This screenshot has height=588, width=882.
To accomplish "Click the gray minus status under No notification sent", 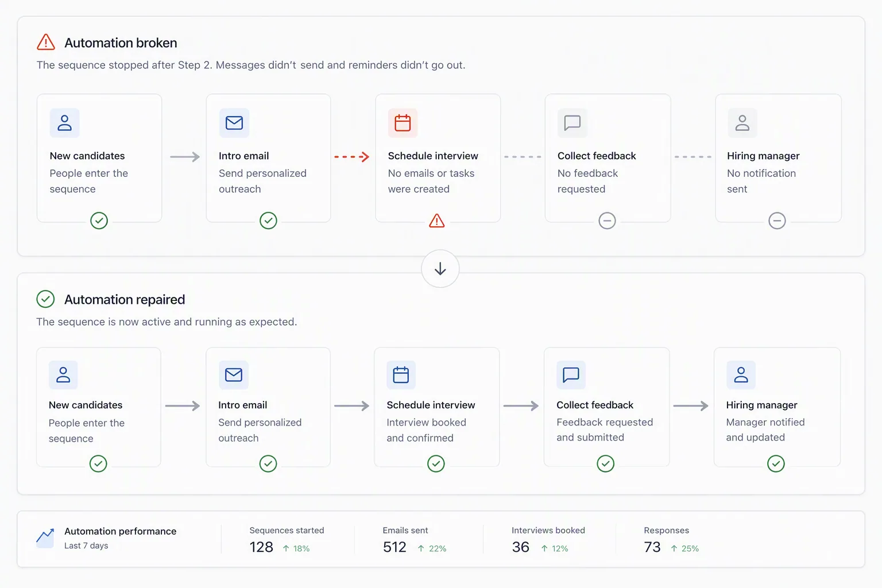I will [x=777, y=221].
